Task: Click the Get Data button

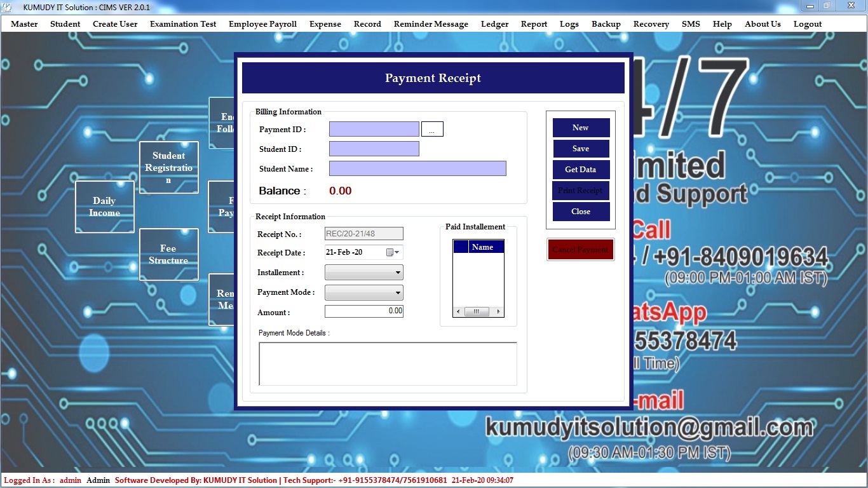Action: coord(581,170)
